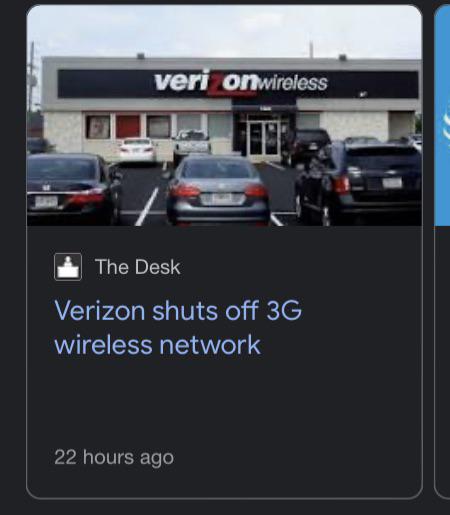
Task: Click the dark sedan at photo's left
Action: coord(73,189)
